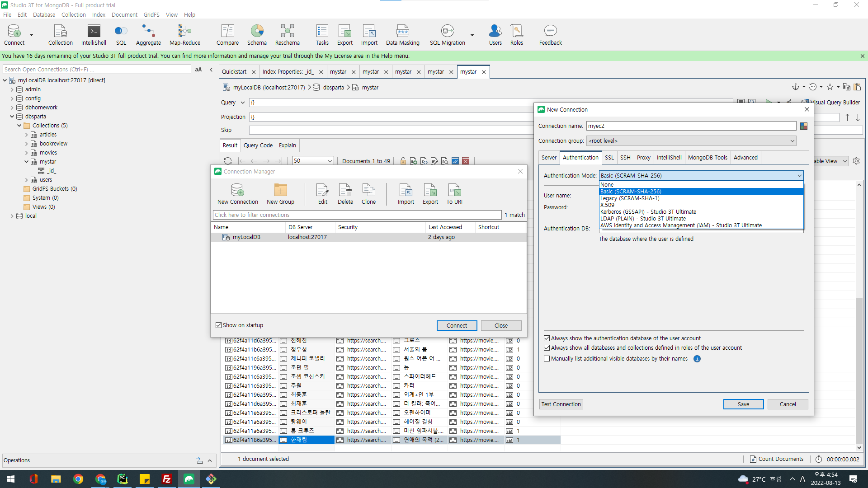Enable Manually list additional visible databases
868x488 pixels.
coord(547,359)
